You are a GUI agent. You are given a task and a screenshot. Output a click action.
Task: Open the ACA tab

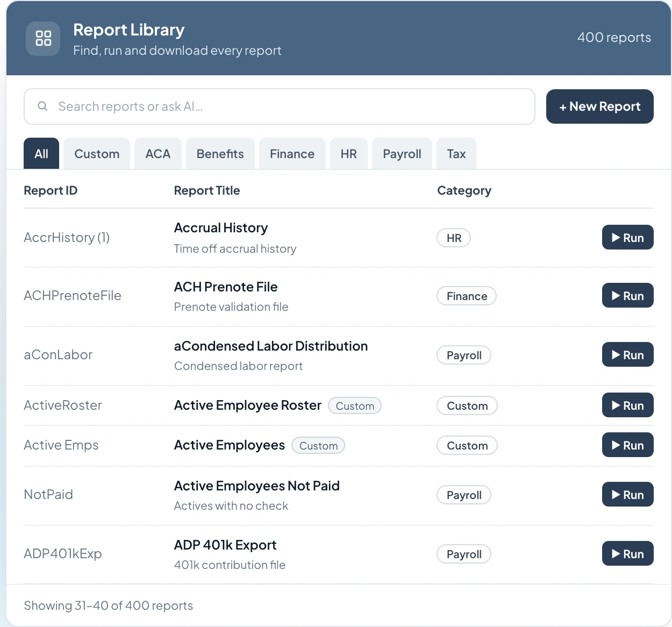tap(158, 154)
